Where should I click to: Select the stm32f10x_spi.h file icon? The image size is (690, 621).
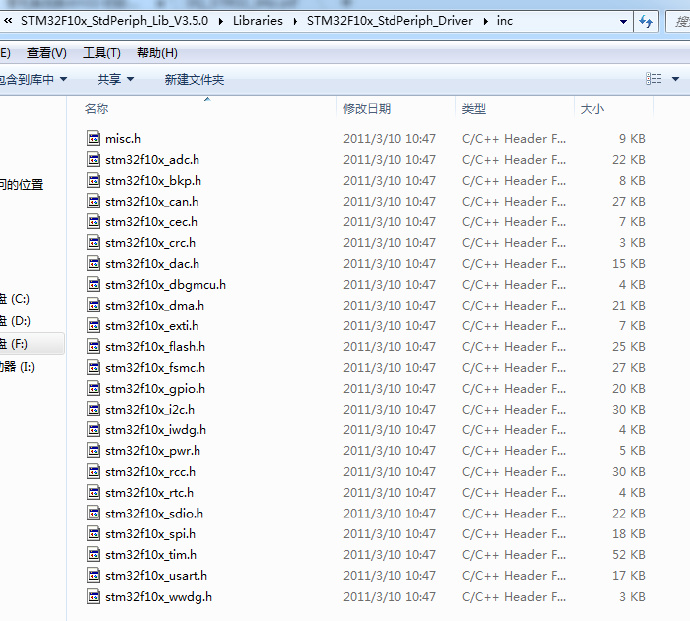click(93, 533)
